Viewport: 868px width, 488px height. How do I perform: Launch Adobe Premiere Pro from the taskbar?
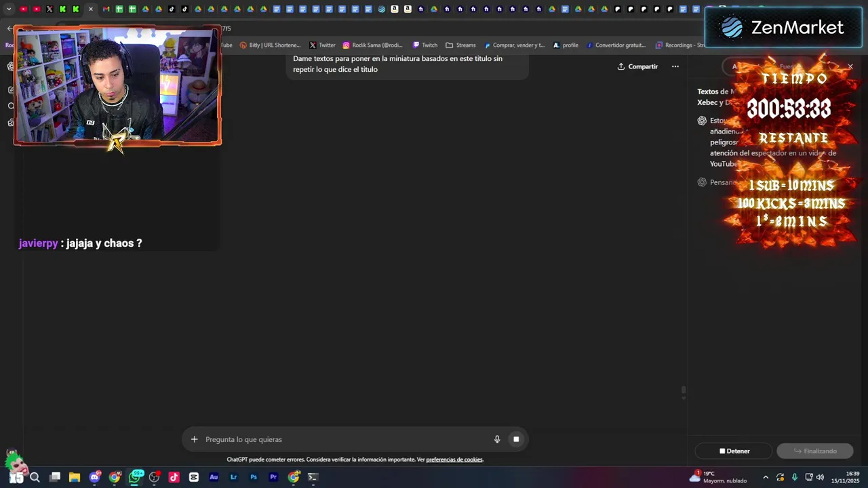(x=273, y=477)
